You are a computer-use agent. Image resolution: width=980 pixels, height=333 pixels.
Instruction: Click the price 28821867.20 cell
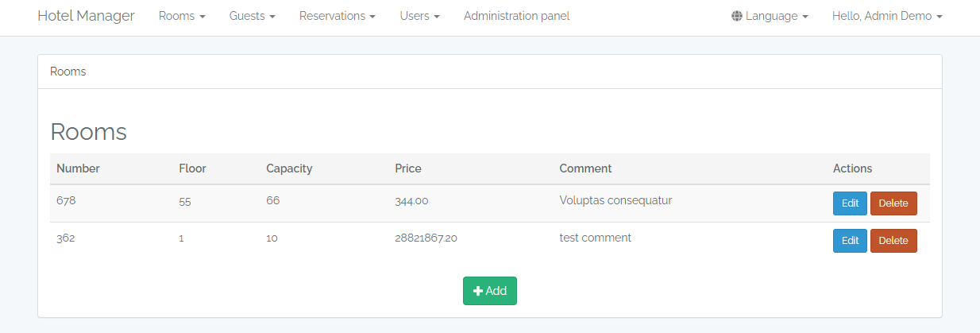click(x=426, y=238)
